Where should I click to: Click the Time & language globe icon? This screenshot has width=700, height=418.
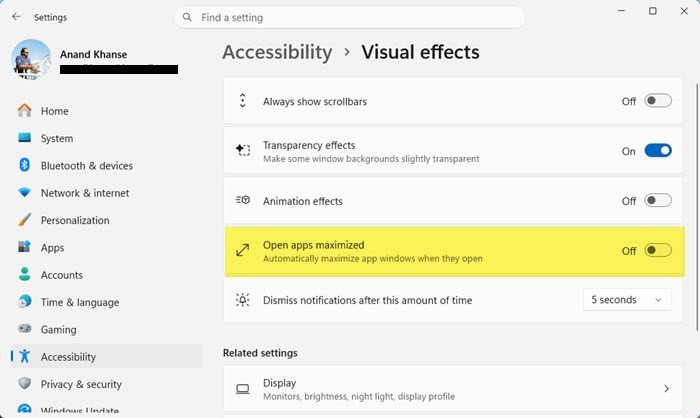(25, 301)
